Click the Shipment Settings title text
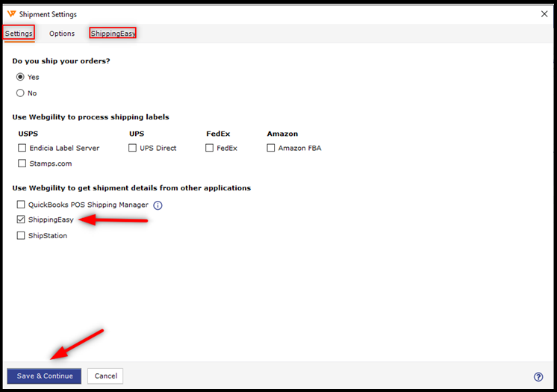 (x=48, y=14)
